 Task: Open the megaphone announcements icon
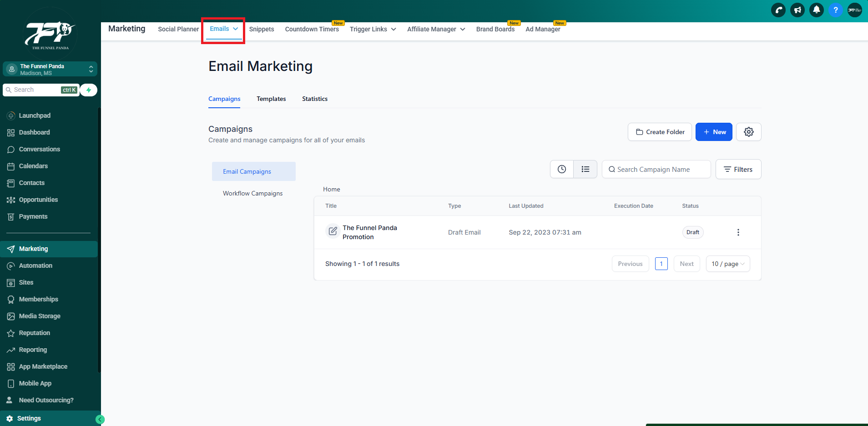pos(797,10)
